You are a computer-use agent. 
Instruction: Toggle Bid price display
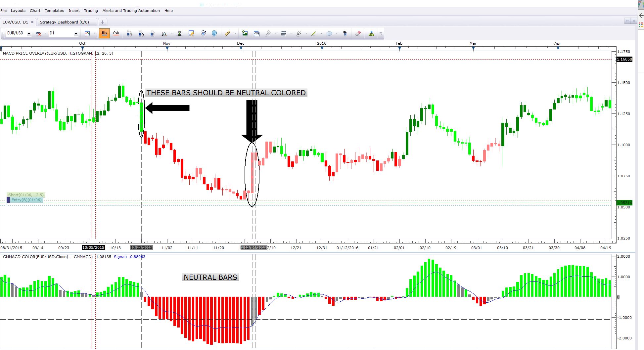(105, 33)
